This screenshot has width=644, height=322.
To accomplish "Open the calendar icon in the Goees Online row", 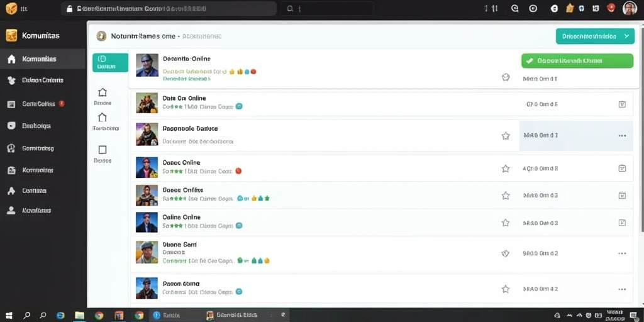I will point(622,196).
